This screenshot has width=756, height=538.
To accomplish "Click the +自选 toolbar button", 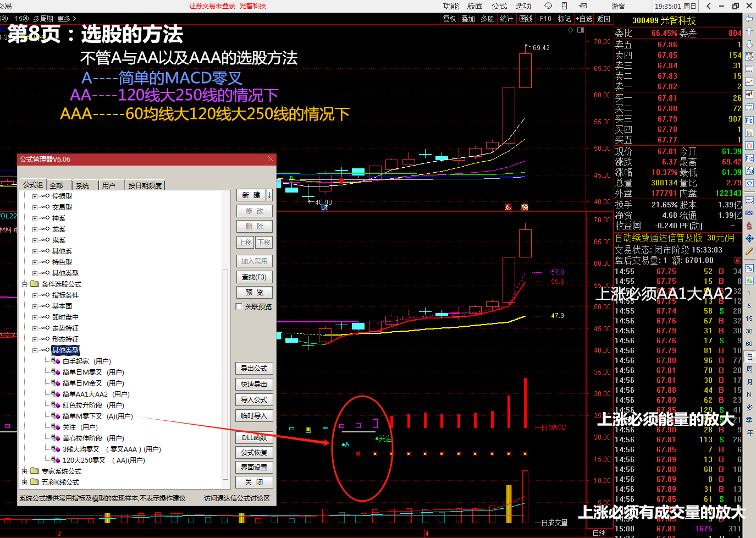I will (x=584, y=19).
